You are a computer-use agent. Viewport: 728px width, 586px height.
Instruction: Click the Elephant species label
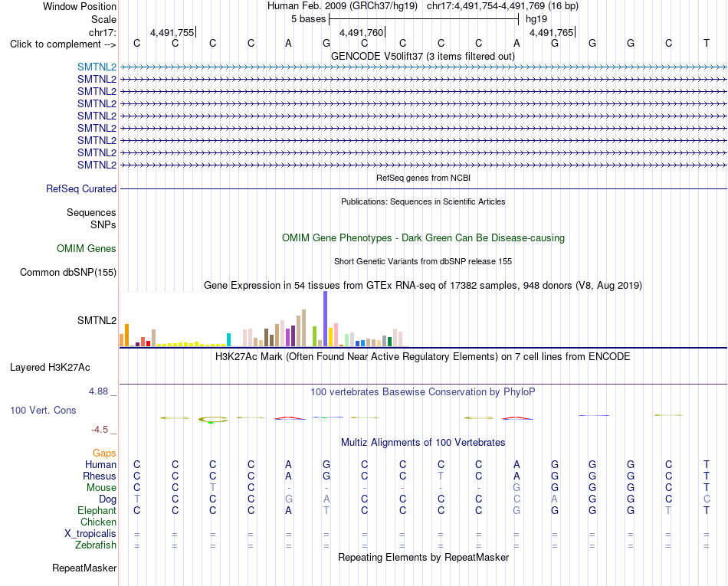point(97,510)
